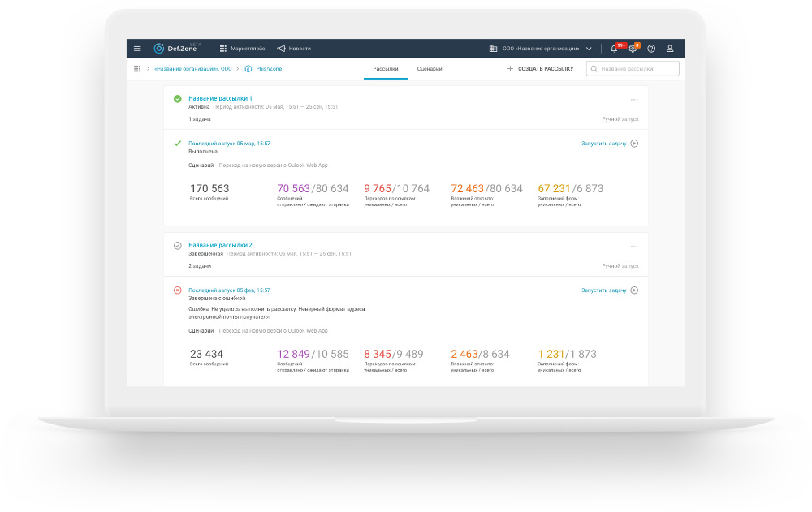Open more options for Название рассылки 2
This screenshot has width=812, height=512.
(634, 247)
